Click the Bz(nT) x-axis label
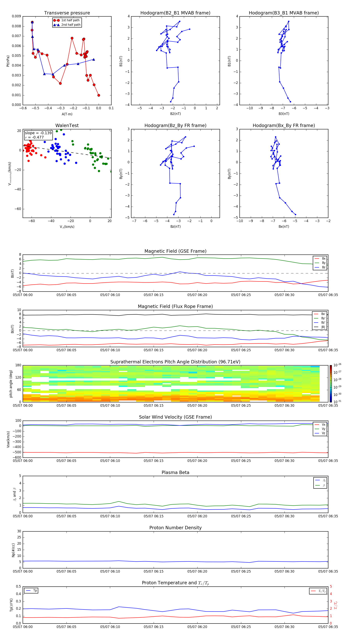Viewport: 351px width, 644px height. [x=175, y=227]
